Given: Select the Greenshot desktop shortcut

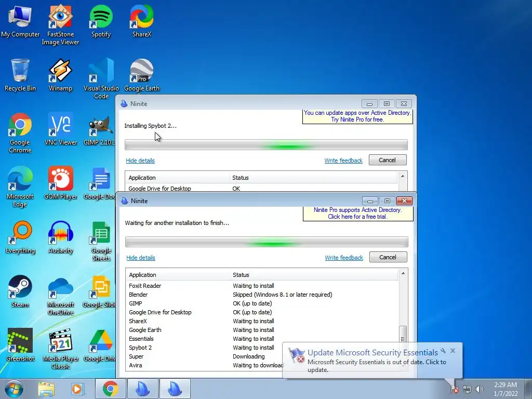Looking at the screenshot, I should [x=20, y=345].
